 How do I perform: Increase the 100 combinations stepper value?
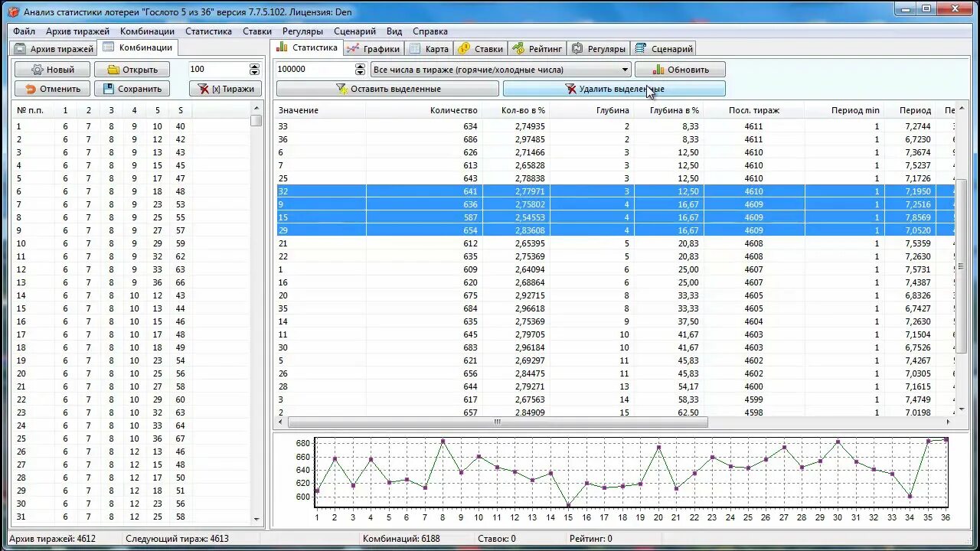255,66
